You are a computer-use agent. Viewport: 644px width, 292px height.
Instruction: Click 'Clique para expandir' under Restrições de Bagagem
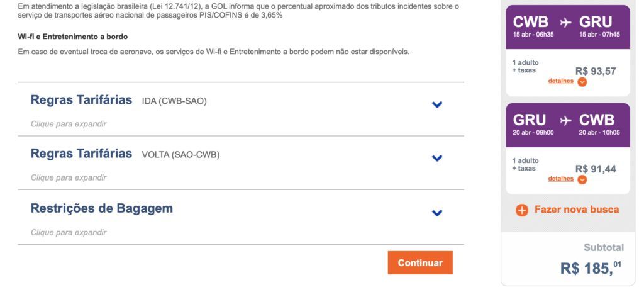tap(69, 233)
